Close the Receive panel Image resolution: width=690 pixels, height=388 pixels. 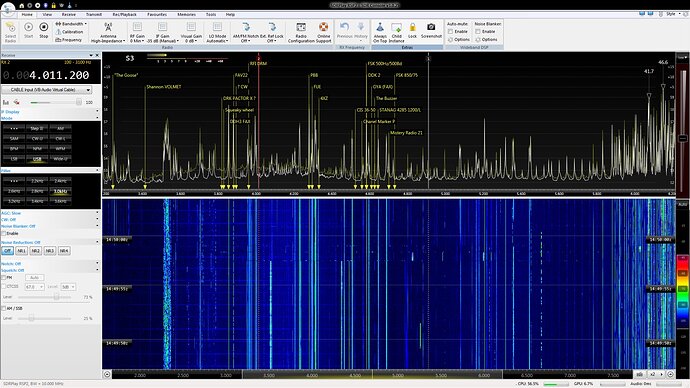point(97,55)
